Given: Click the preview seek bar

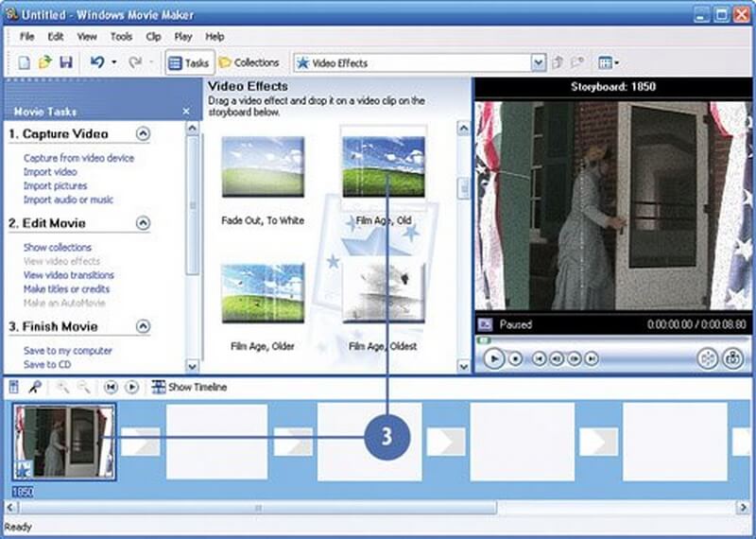Looking at the screenshot, I should coord(612,340).
